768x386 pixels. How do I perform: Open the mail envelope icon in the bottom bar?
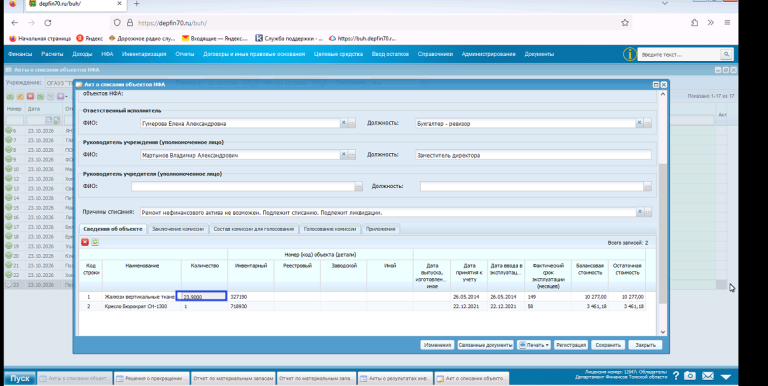(707, 376)
